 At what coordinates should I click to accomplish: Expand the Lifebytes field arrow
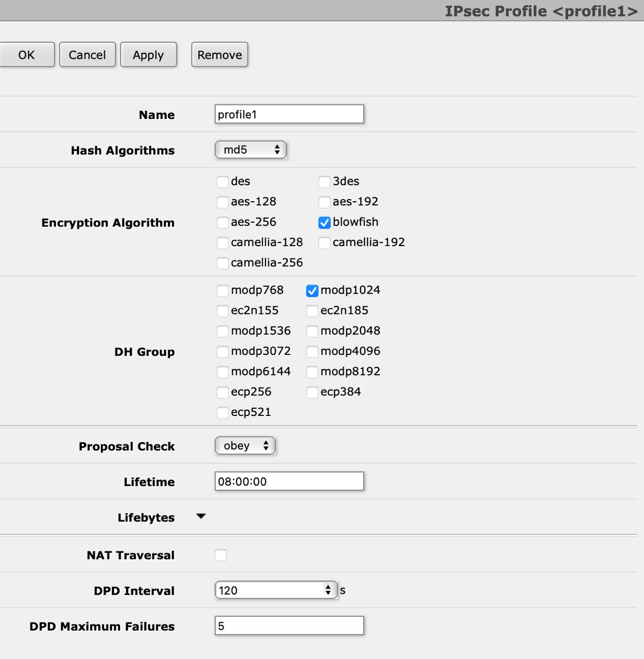click(x=201, y=516)
